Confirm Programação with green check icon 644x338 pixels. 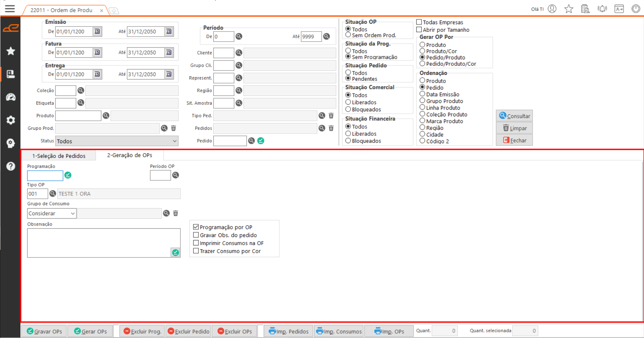[68, 175]
